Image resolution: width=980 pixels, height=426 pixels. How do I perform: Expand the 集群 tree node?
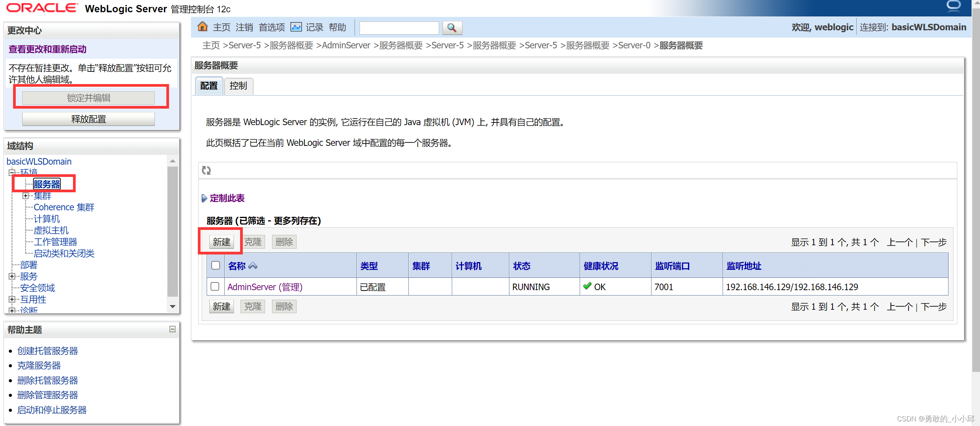point(26,196)
